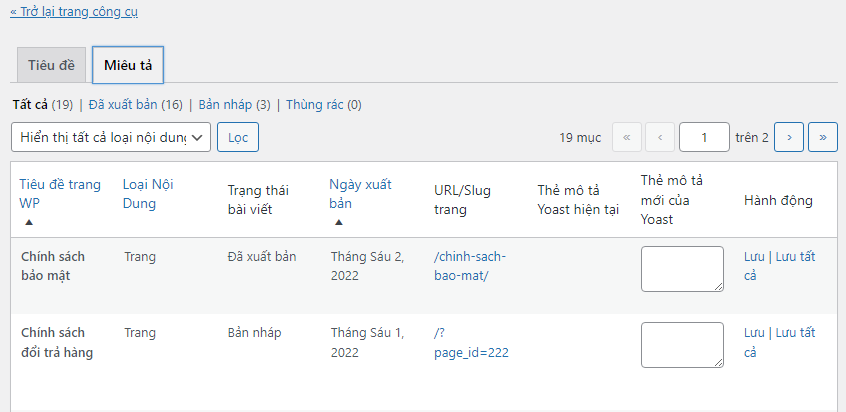
Task: Click description box for Chính sách đổi trả hàng
Action: tap(682, 345)
